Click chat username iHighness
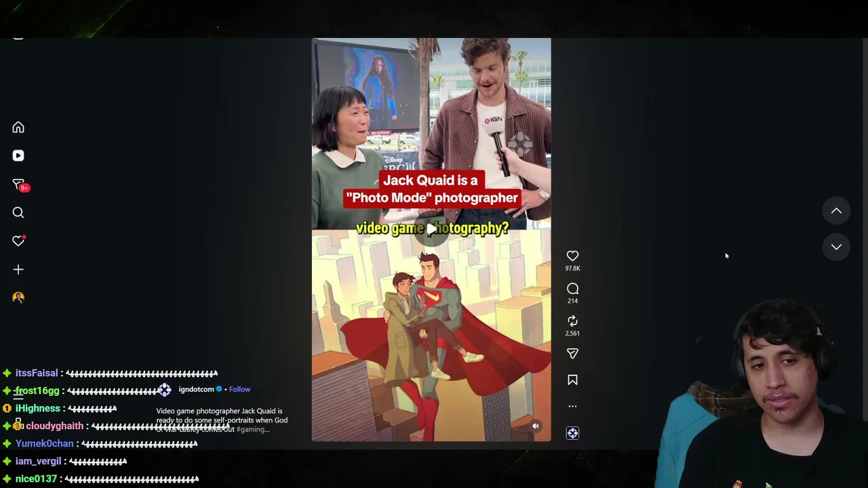This screenshot has width=868, height=488. [38, 409]
